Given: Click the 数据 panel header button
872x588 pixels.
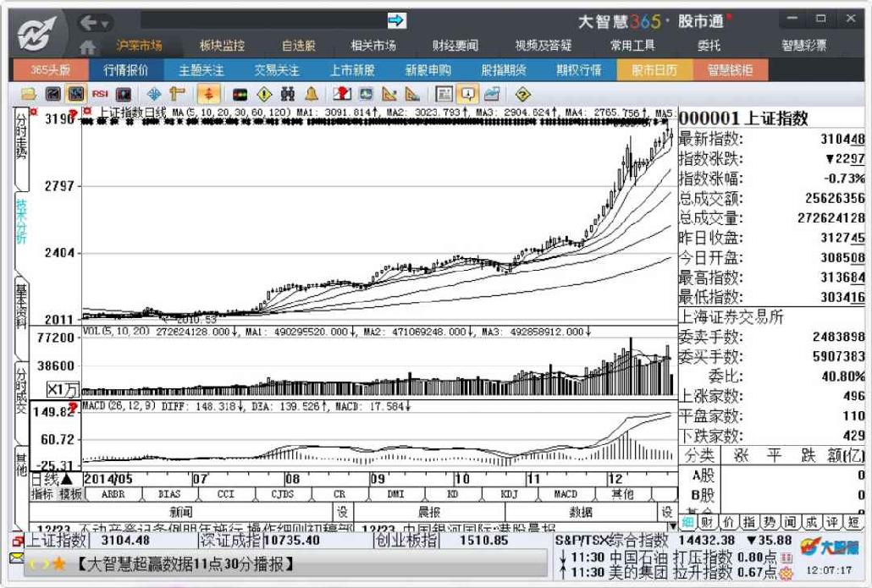Looking at the screenshot, I should click(x=581, y=512).
